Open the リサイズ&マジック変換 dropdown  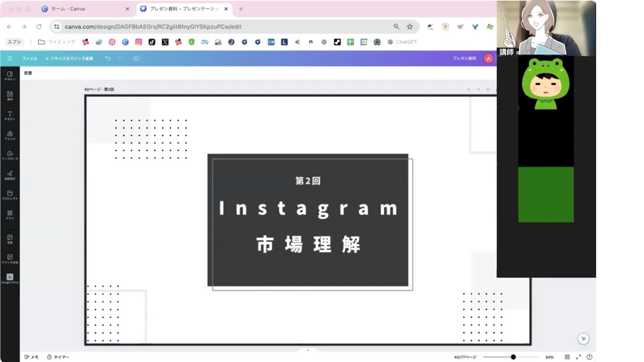(x=70, y=58)
